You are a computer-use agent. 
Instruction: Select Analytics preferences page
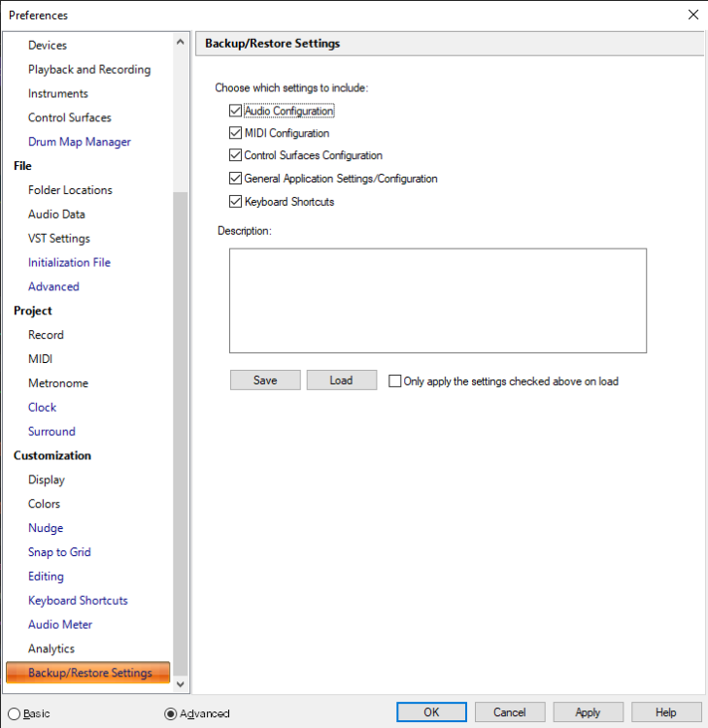(x=51, y=648)
